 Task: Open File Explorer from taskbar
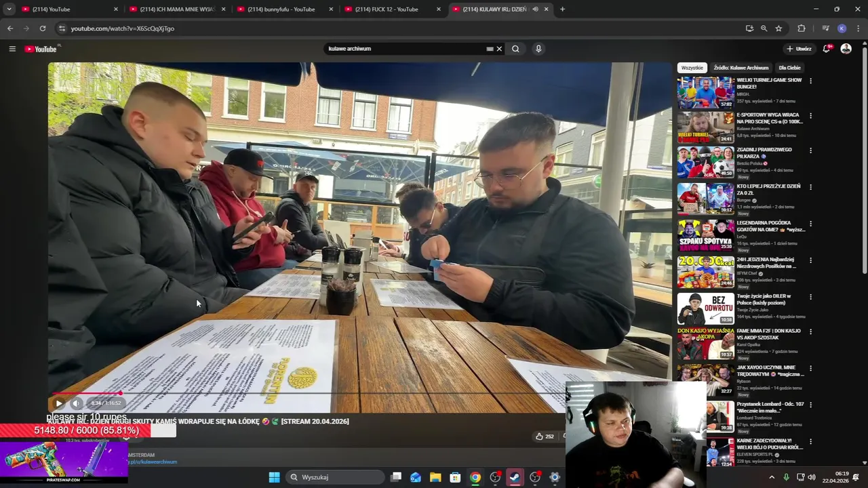coord(435,477)
